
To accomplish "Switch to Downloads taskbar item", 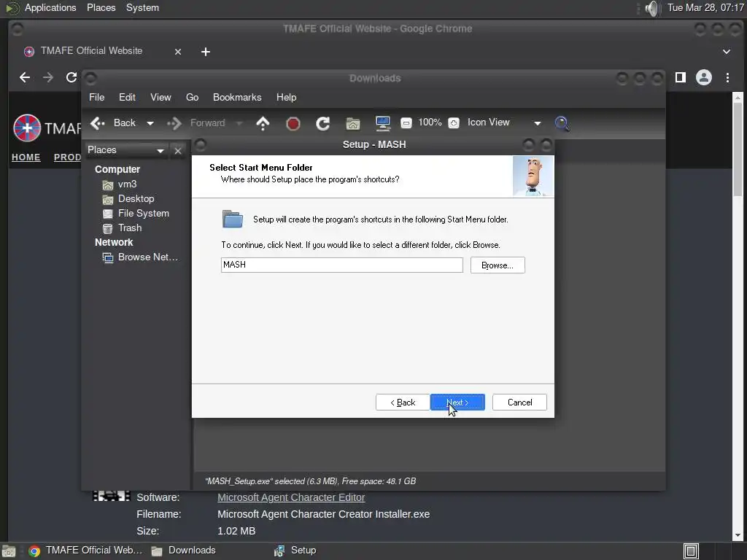I will pyautogui.click(x=183, y=551).
